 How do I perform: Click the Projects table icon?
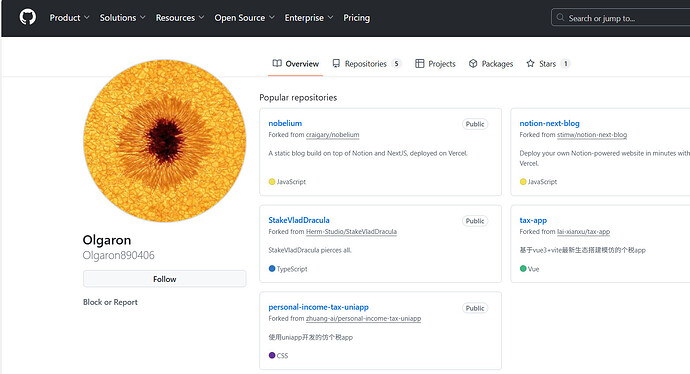point(419,63)
